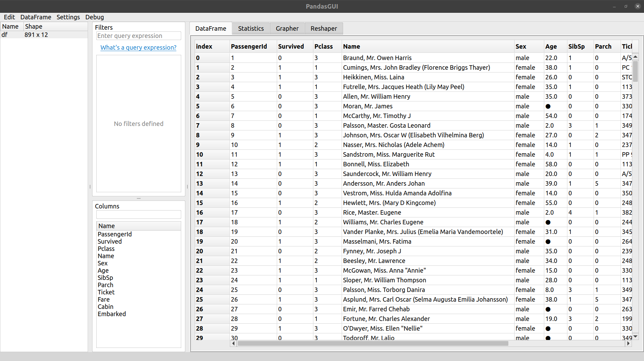Click the Parch column header in table
This screenshot has width=644, height=361.
[606, 47]
